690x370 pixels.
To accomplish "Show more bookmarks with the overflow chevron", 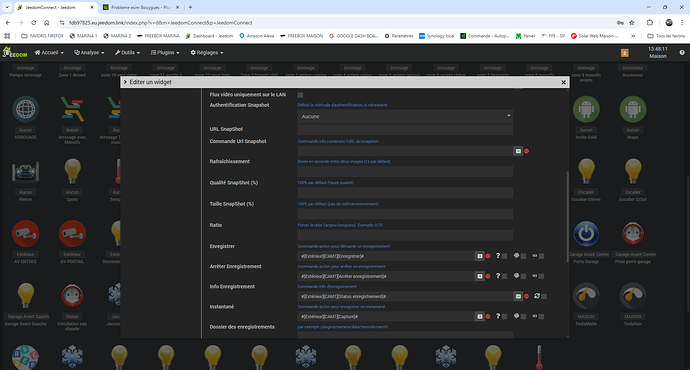I will [x=633, y=36].
